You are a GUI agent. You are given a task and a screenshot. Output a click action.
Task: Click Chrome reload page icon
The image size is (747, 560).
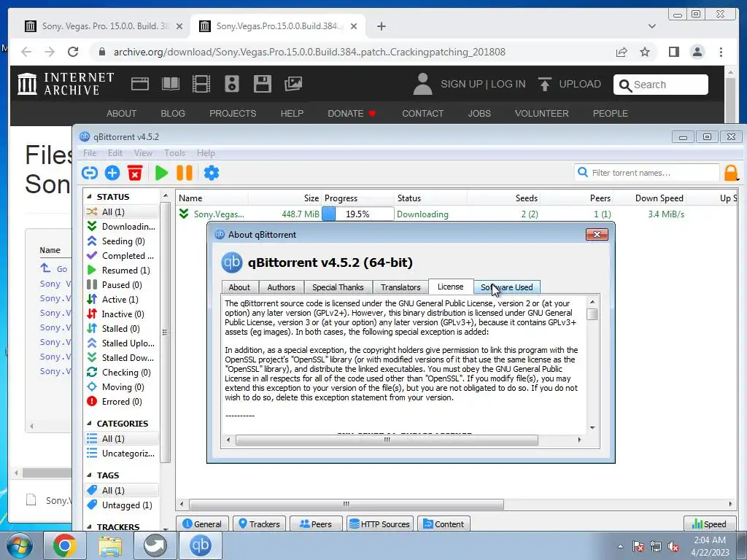pyautogui.click(x=73, y=52)
